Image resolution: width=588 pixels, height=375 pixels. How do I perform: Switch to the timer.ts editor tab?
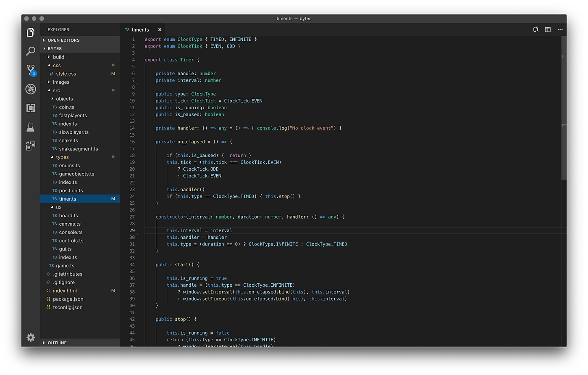(x=140, y=30)
